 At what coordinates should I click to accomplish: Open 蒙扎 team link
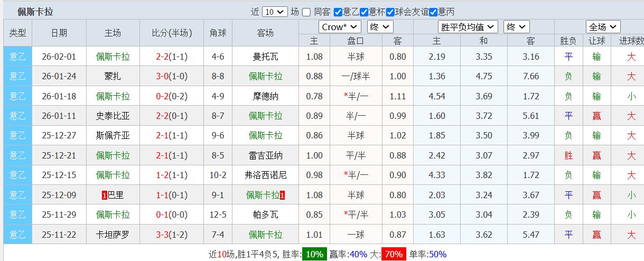pyautogui.click(x=113, y=76)
